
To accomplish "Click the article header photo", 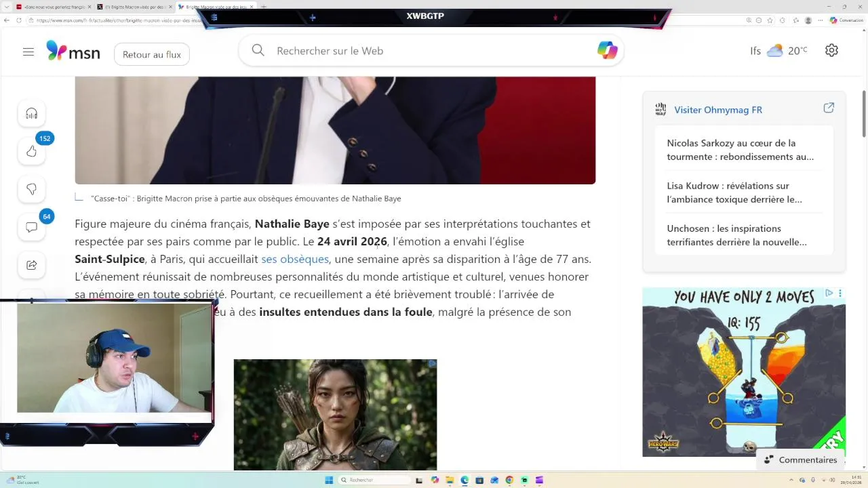I will pyautogui.click(x=335, y=130).
